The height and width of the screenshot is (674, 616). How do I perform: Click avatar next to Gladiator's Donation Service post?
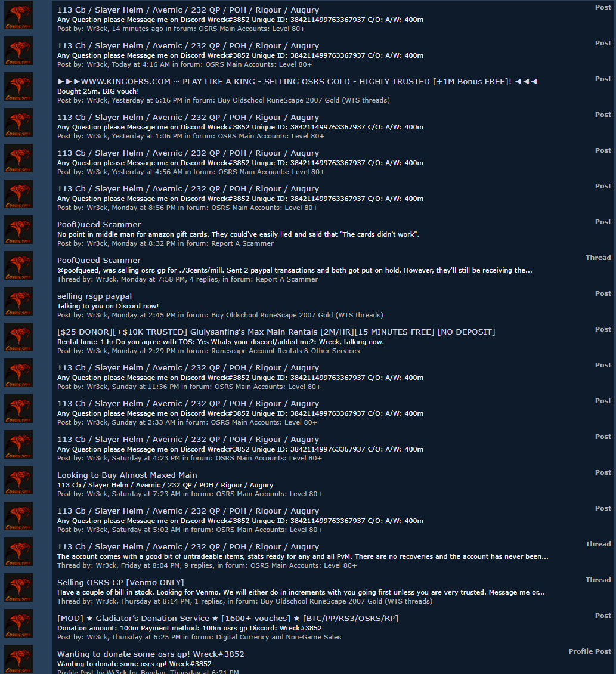click(x=18, y=623)
